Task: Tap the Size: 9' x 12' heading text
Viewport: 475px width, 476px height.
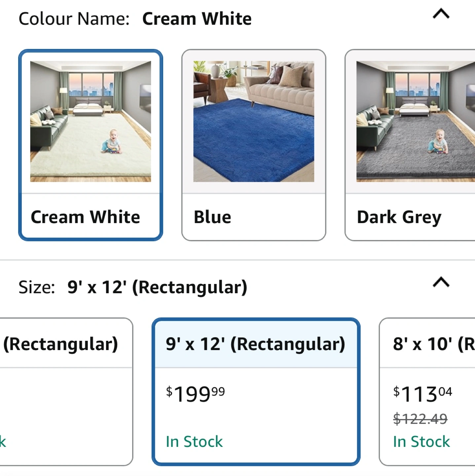Action: point(132,287)
